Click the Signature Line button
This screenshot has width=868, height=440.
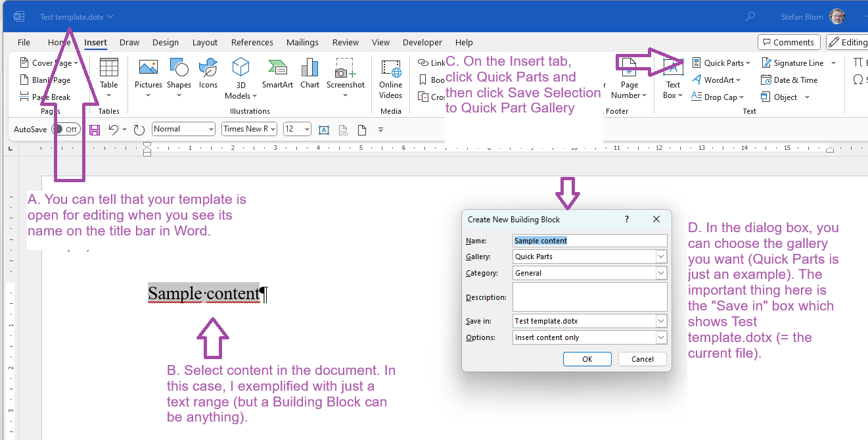(792, 63)
